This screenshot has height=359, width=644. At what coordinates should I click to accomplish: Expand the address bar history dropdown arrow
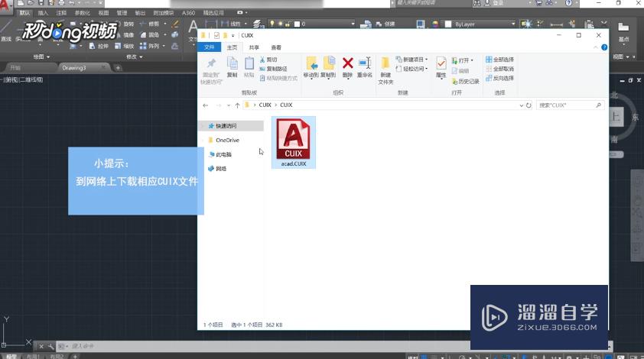(x=522, y=105)
